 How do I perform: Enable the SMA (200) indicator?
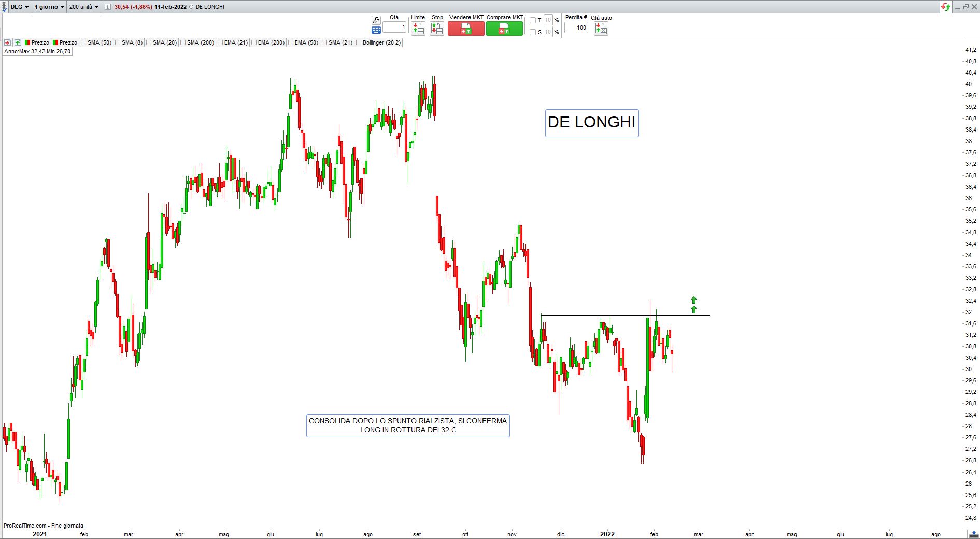[183, 42]
